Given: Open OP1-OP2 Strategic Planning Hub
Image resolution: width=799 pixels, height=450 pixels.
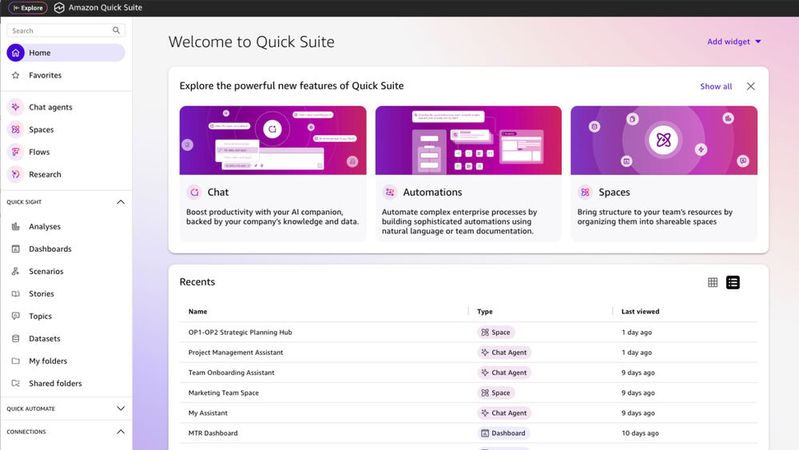Looking at the screenshot, I should [x=240, y=332].
